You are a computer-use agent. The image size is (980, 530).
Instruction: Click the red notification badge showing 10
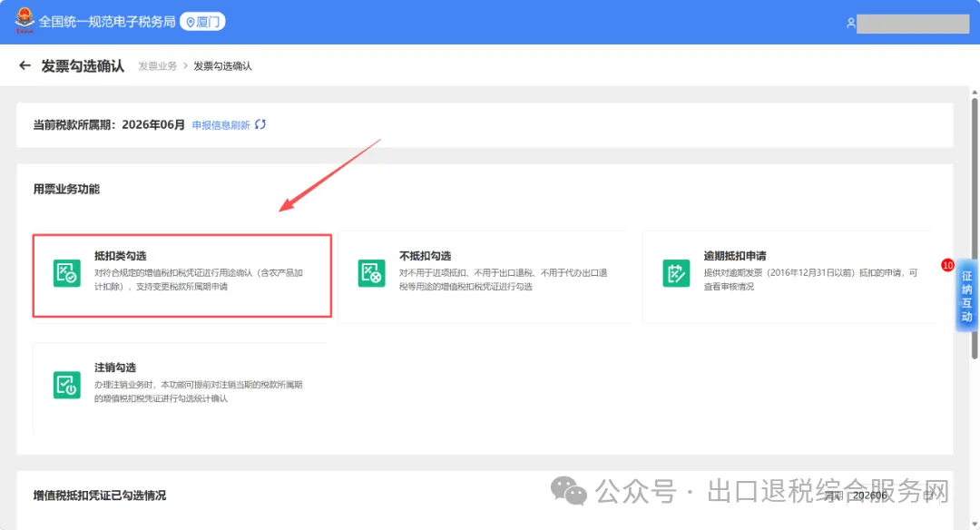pyautogui.click(x=947, y=265)
